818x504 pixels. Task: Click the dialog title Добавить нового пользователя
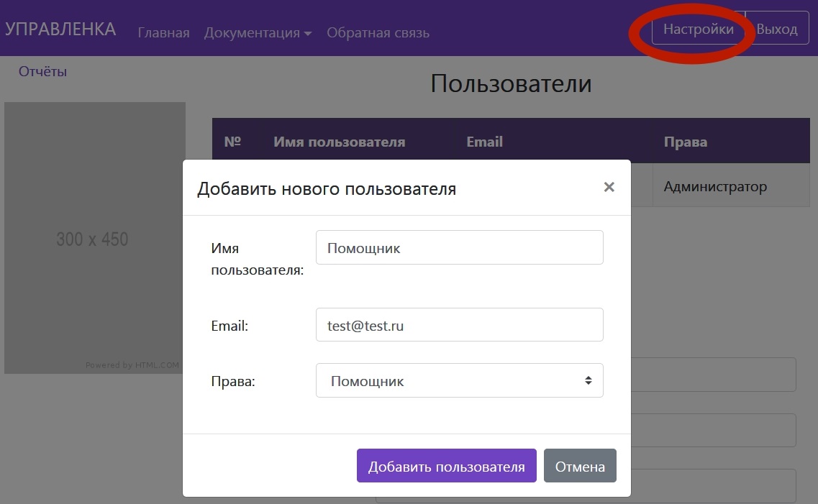327,189
